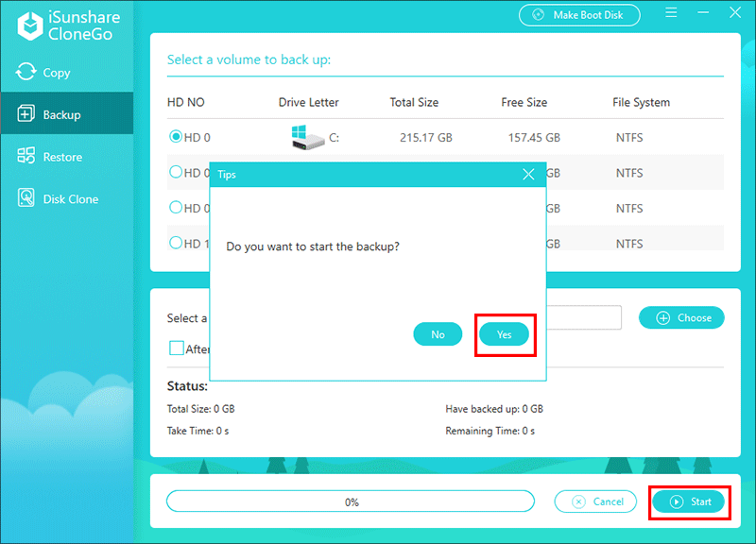Switch to the Restore tab

[x=62, y=157]
